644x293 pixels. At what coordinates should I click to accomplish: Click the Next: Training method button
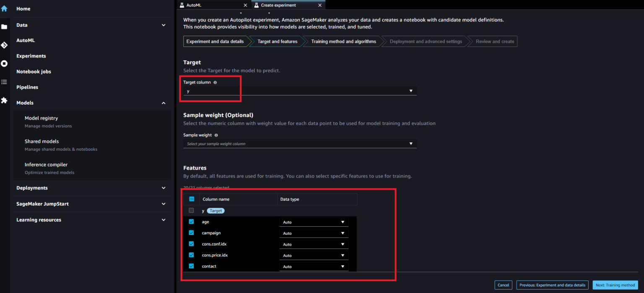pos(615,285)
